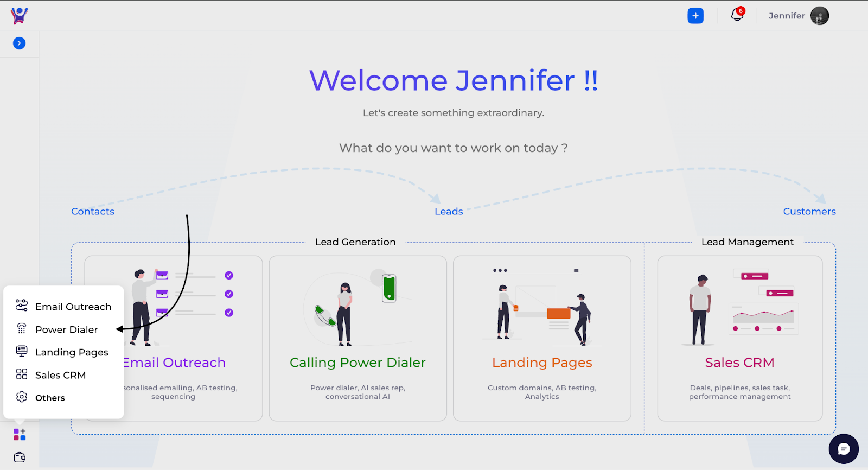
Task: Click 'Let's create something extraordinary' text
Action: (x=454, y=113)
